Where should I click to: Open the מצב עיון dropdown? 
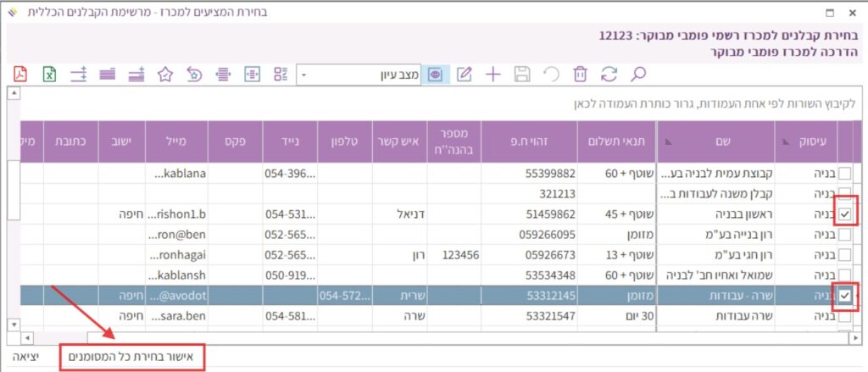(304, 75)
